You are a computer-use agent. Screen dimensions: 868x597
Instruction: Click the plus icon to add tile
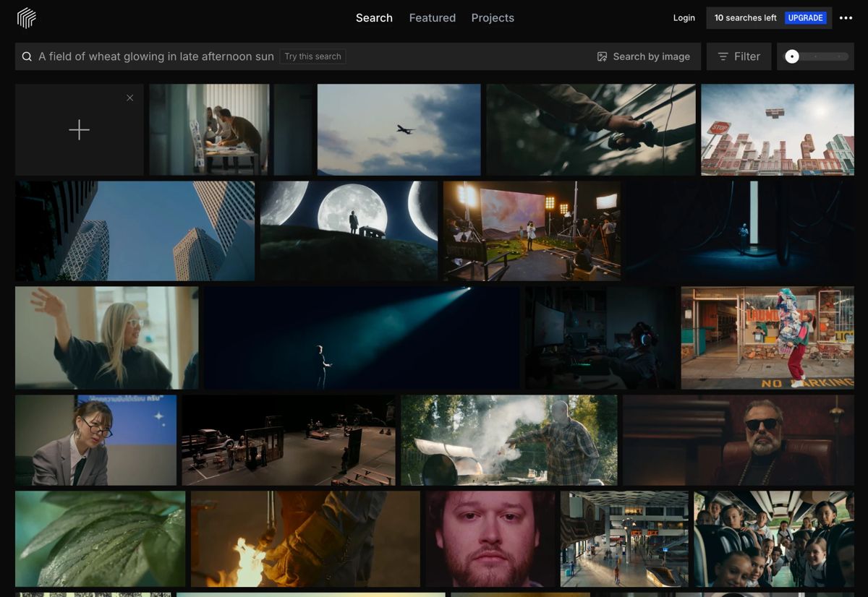click(x=79, y=130)
